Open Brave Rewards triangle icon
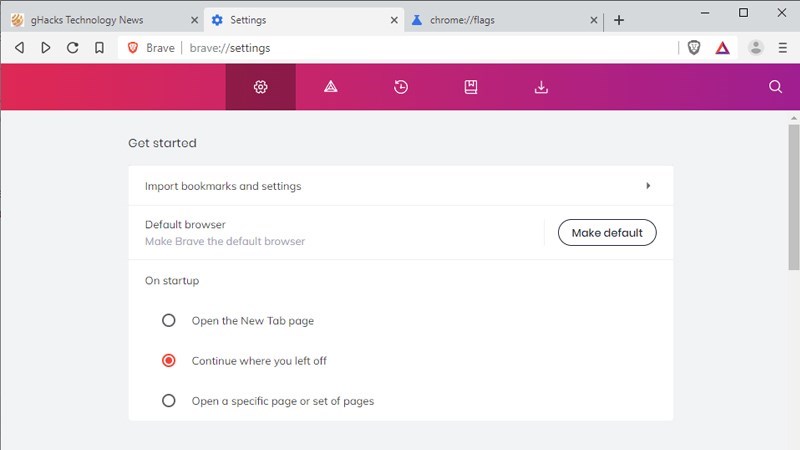Viewport: 800px width, 450px height. pos(722,48)
